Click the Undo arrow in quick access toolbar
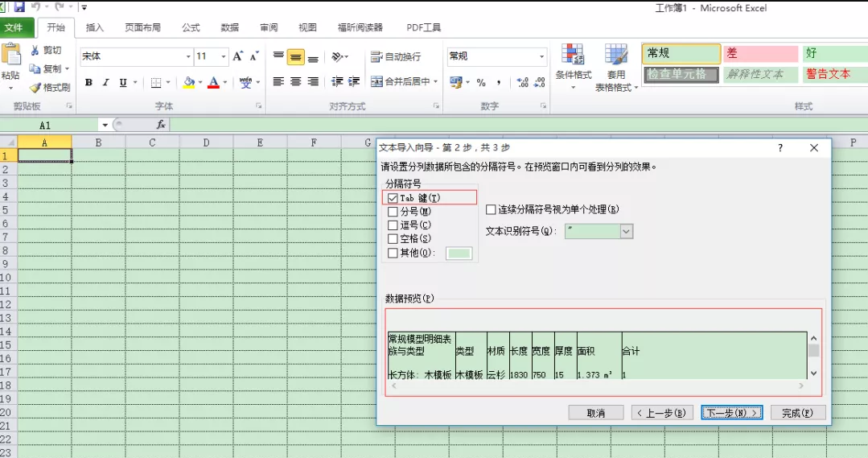This screenshot has height=458, width=868. [x=36, y=6]
